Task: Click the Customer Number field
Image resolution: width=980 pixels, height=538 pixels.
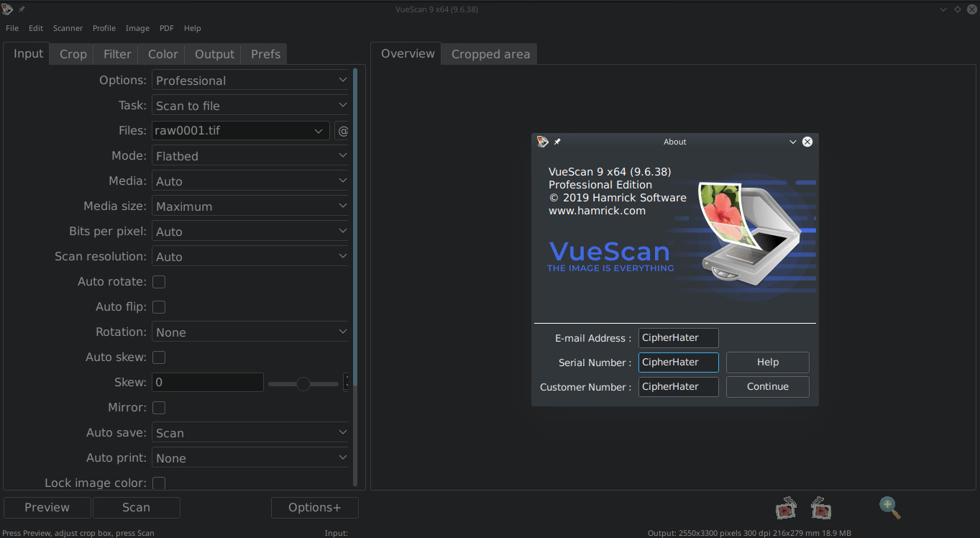Action: [679, 387]
